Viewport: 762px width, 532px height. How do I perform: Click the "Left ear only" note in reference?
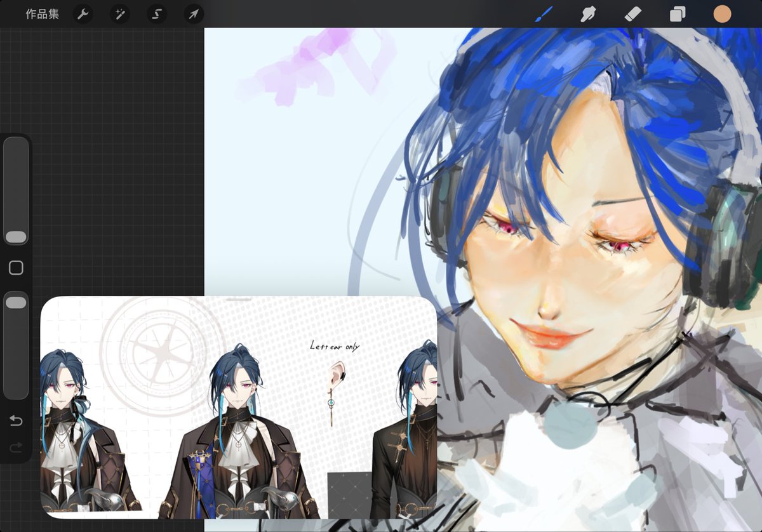(335, 347)
